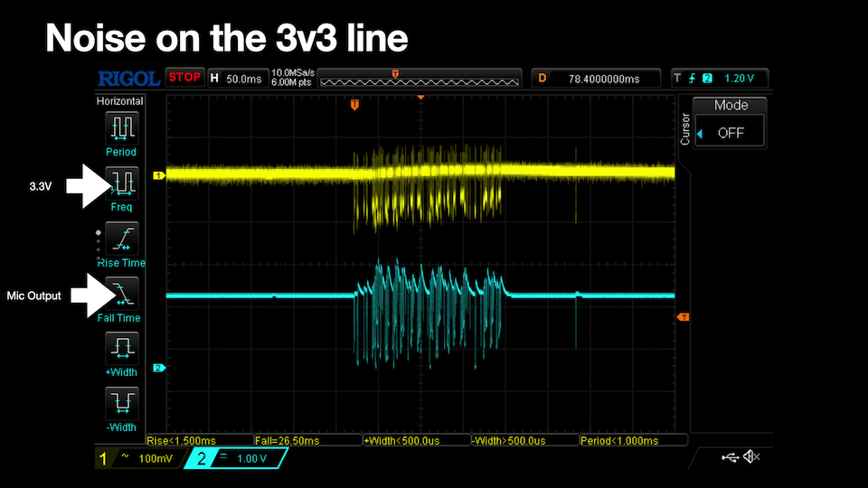868x488 pixels.
Task: Click the muted speaker icon
Action: (751, 458)
